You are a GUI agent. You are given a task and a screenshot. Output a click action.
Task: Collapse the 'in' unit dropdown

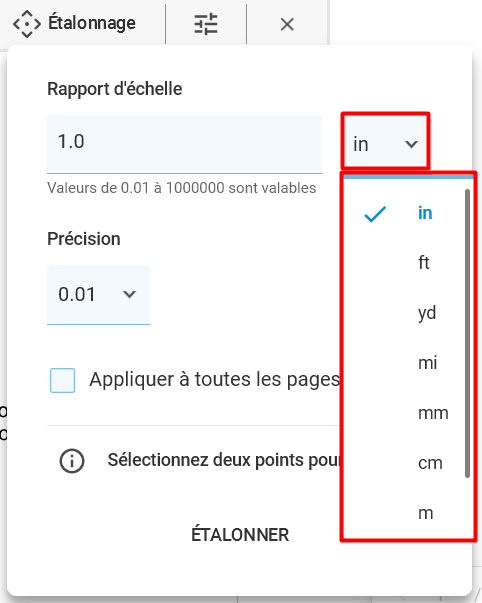pyautogui.click(x=385, y=144)
